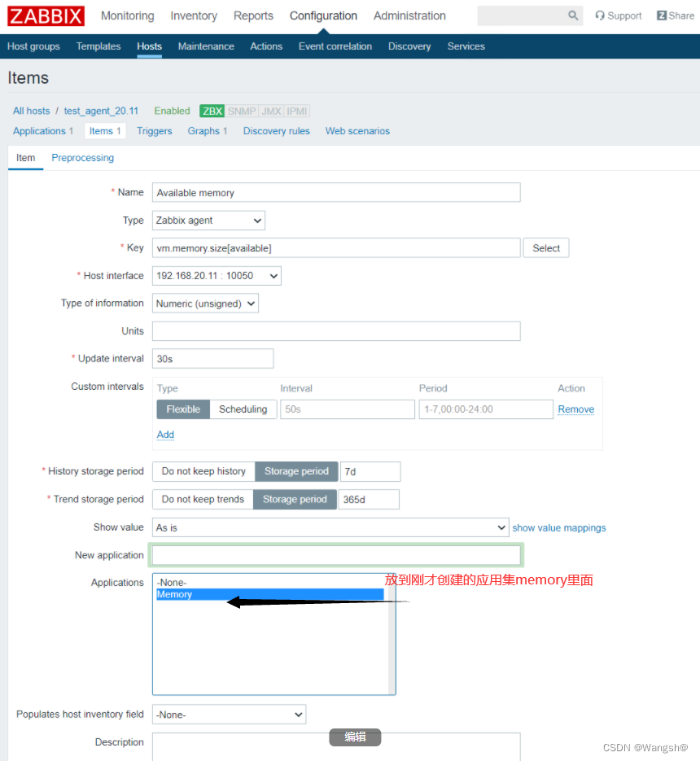Click Remove custom interval link
Viewport: 700px width, 761px height.
click(x=575, y=409)
